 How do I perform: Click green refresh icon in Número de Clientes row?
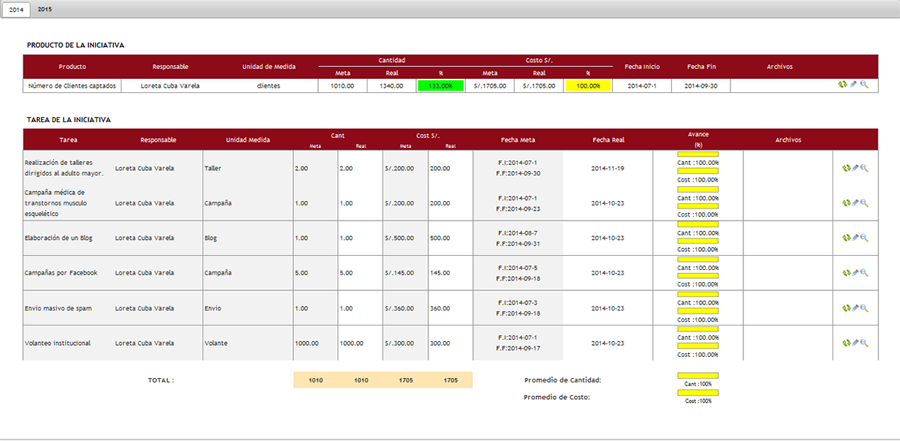click(x=844, y=86)
